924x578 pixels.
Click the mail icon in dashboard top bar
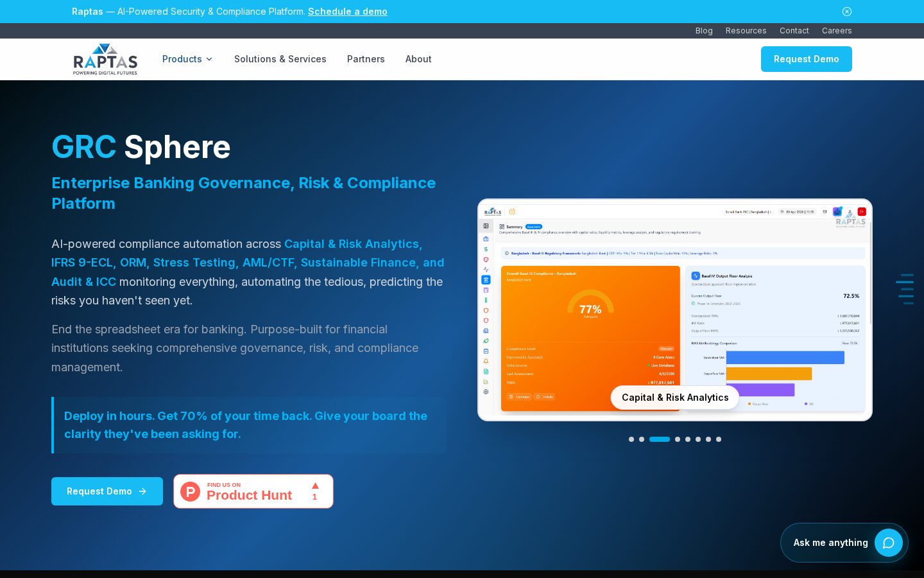click(x=825, y=211)
